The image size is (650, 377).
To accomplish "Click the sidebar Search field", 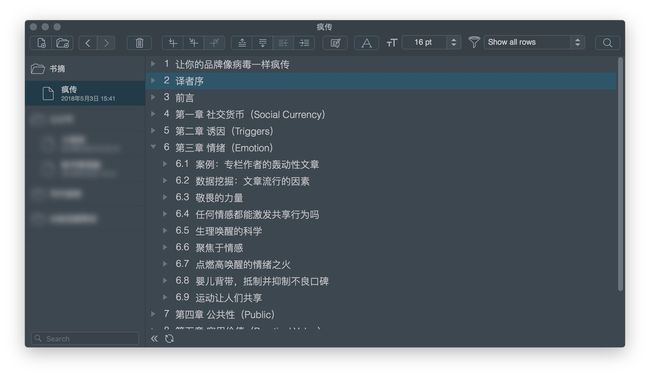I will tap(85, 339).
